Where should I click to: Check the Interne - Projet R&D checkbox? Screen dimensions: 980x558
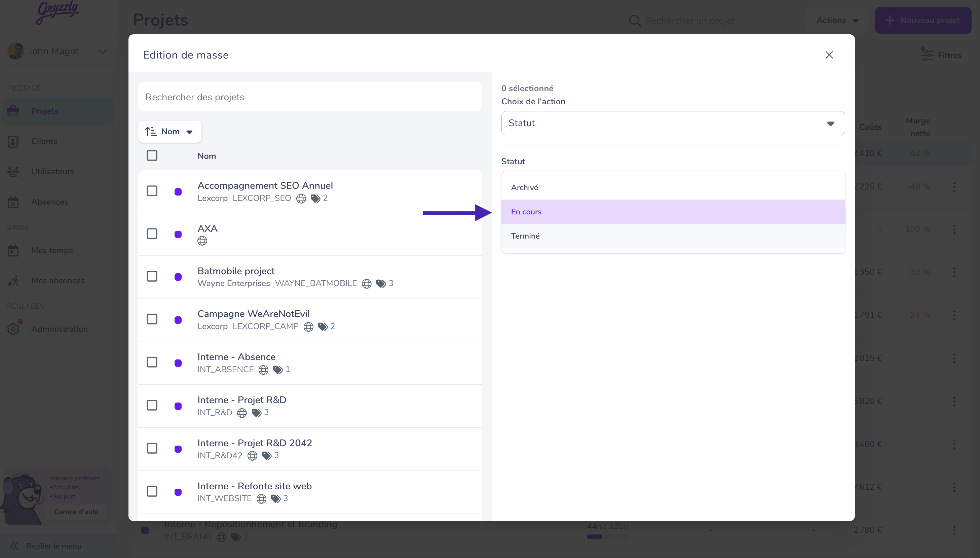pos(152,406)
